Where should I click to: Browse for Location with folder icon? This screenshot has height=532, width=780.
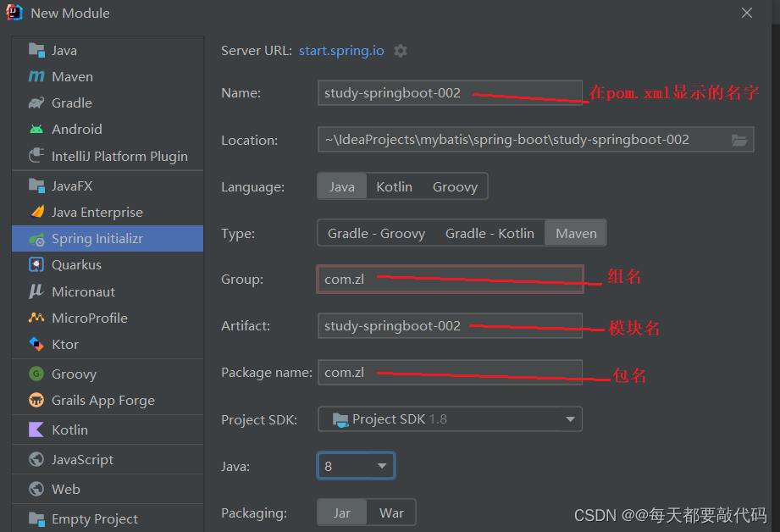739,141
